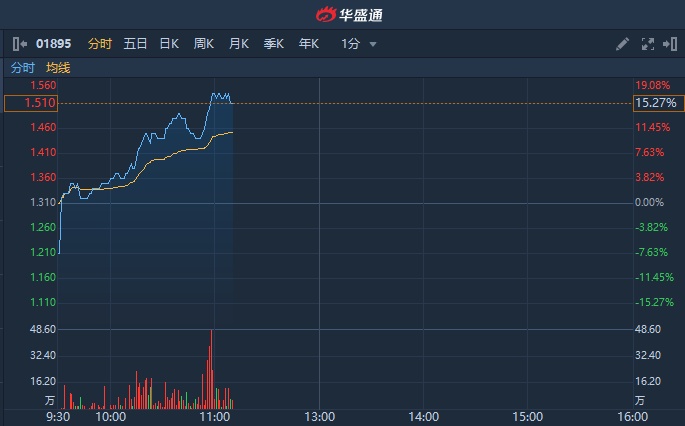Click the 01895 stock code
Image resolution: width=685 pixels, height=426 pixels.
click(x=55, y=44)
